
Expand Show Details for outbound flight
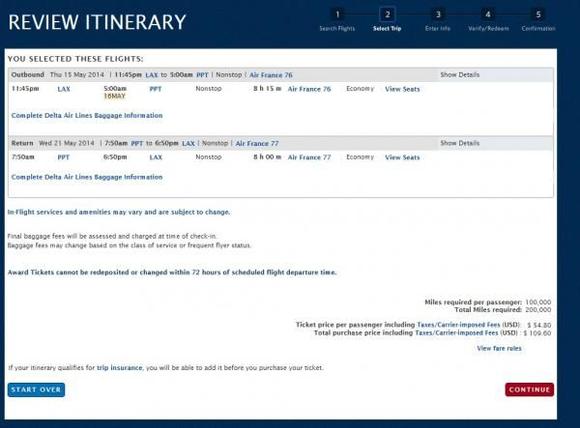click(460, 75)
